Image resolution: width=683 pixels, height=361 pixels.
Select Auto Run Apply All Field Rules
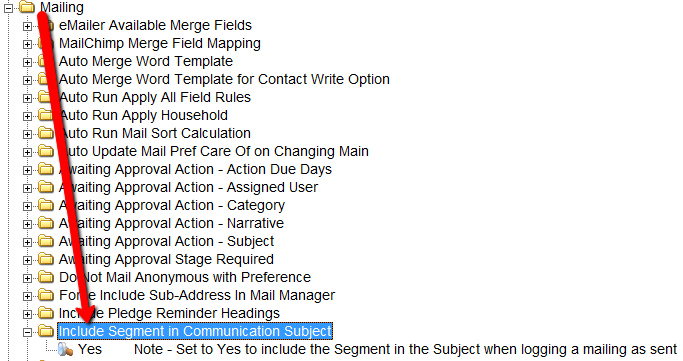[155, 97]
